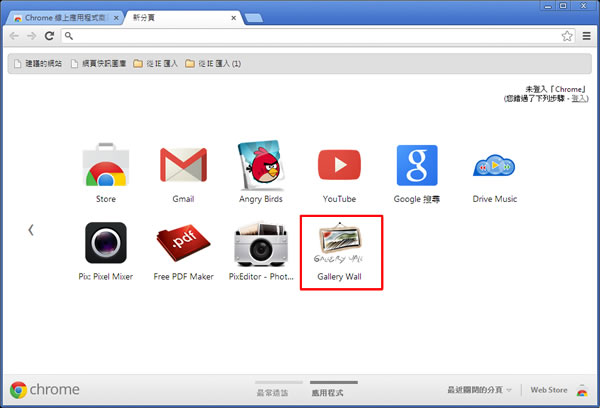
Task: Open the first '從 IE 匯入' bookmark folder
Action: click(155, 64)
